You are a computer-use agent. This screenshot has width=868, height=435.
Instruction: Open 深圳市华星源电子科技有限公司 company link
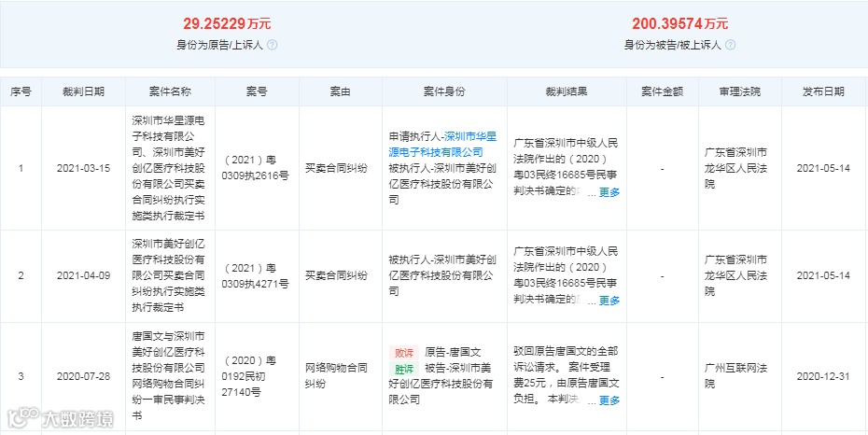pyautogui.click(x=441, y=145)
